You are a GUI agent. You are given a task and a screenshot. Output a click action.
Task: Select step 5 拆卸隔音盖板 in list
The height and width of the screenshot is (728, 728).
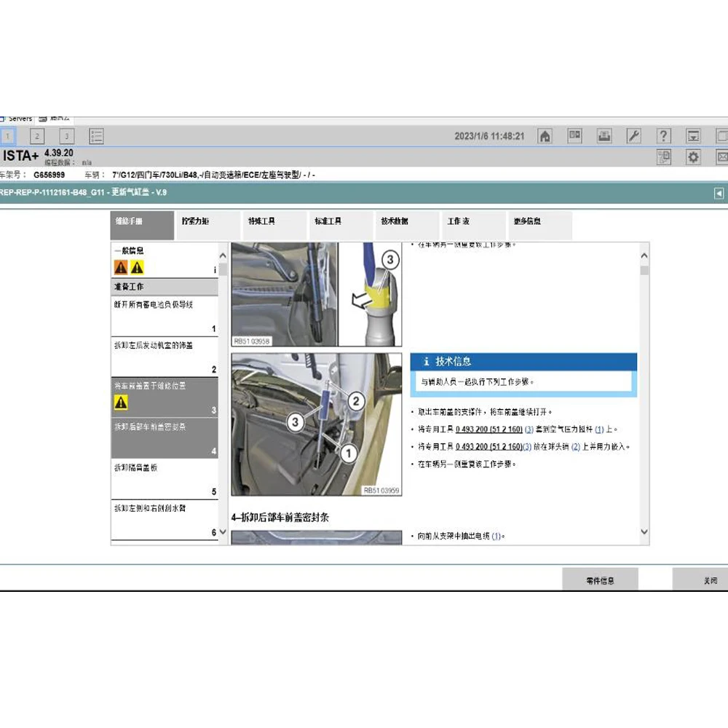pos(164,478)
